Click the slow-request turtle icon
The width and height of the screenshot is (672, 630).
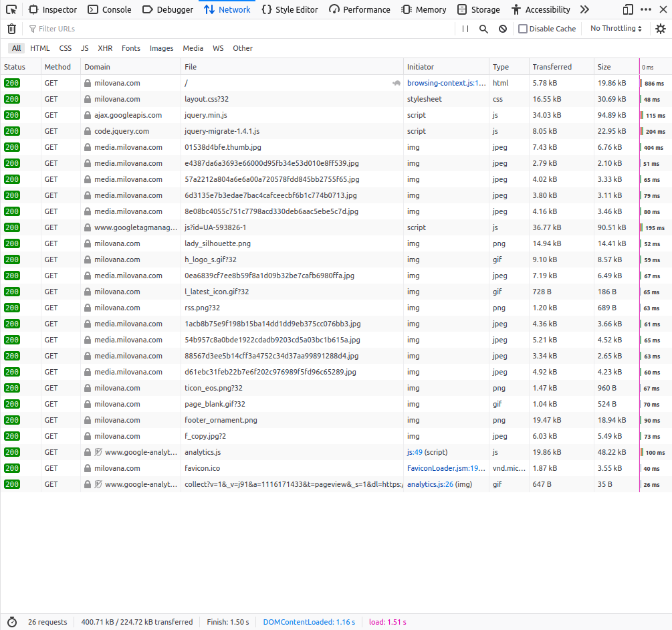[397, 83]
